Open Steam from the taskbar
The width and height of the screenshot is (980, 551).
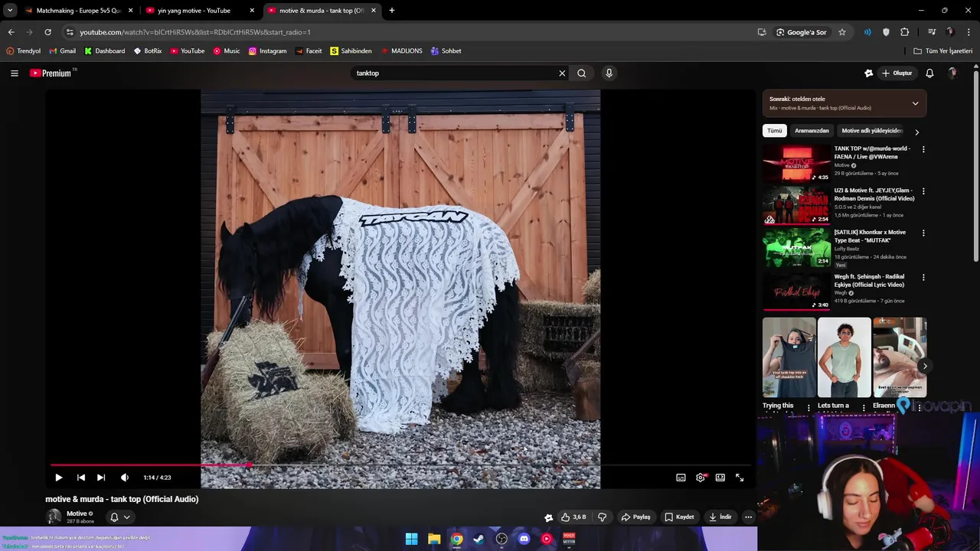(479, 539)
